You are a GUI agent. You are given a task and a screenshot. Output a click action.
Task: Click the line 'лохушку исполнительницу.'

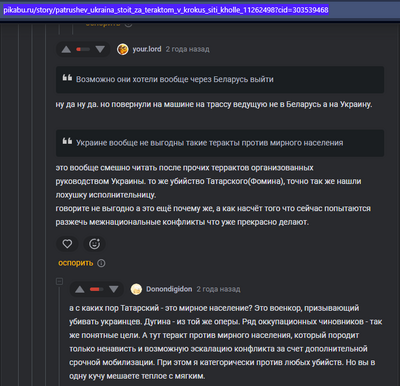tap(106, 195)
